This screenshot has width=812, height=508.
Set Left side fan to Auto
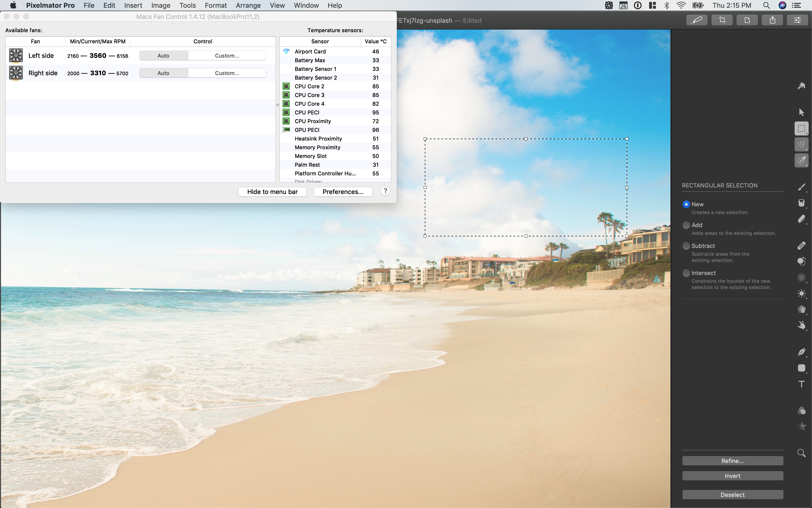click(x=163, y=56)
